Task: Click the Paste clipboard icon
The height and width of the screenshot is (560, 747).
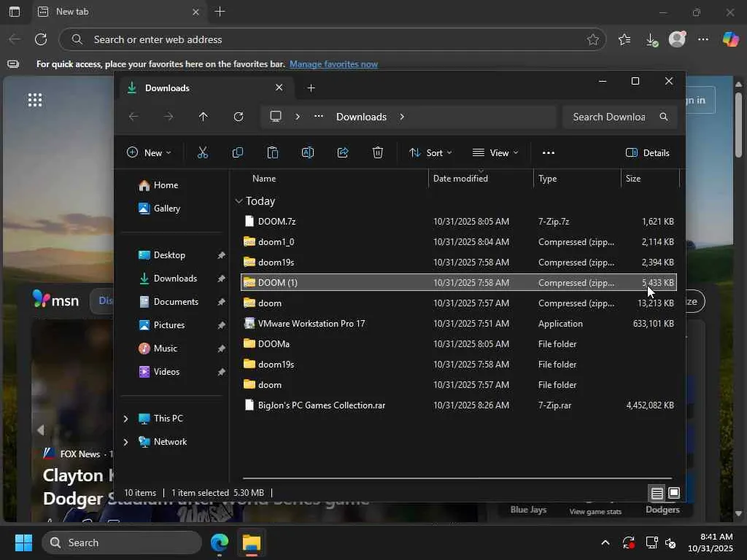Action: point(273,152)
